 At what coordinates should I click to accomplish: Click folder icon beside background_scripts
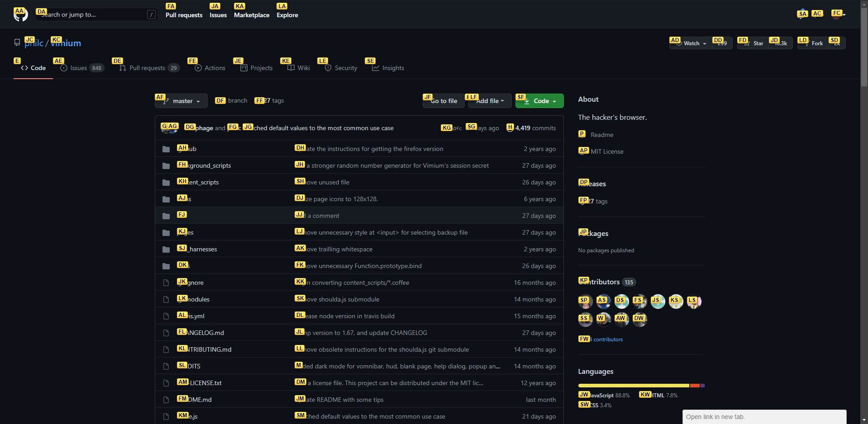(166, 166)
